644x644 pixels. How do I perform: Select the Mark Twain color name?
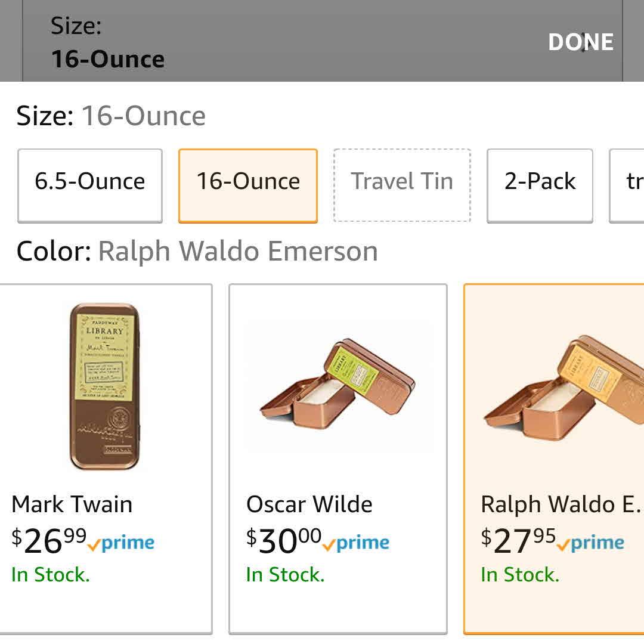pos(72,504)
